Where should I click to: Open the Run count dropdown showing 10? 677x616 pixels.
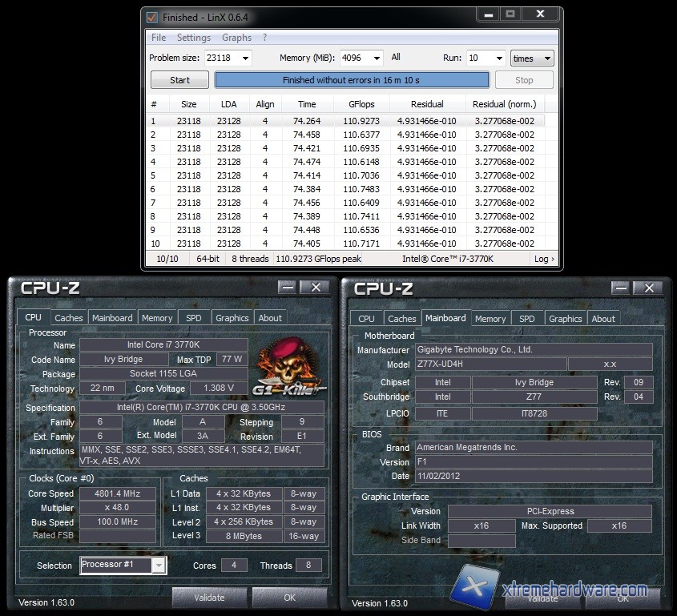point(498,58)
